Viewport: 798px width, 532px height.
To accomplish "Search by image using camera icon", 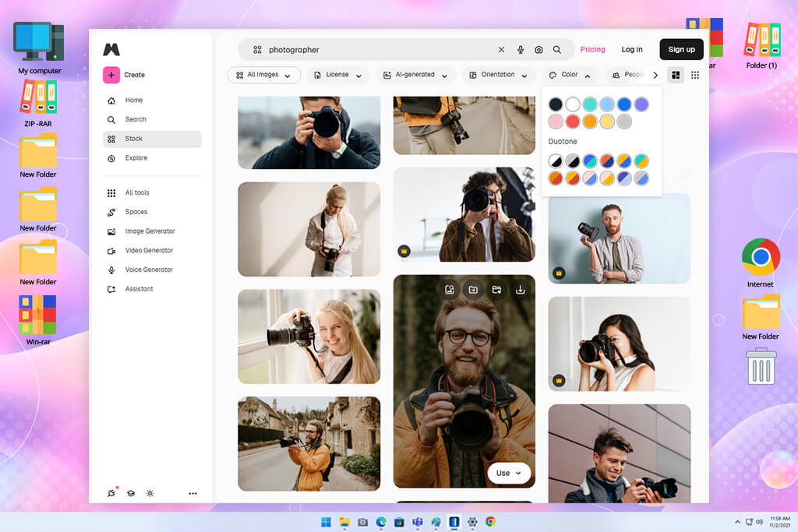I will click(538, 49).
